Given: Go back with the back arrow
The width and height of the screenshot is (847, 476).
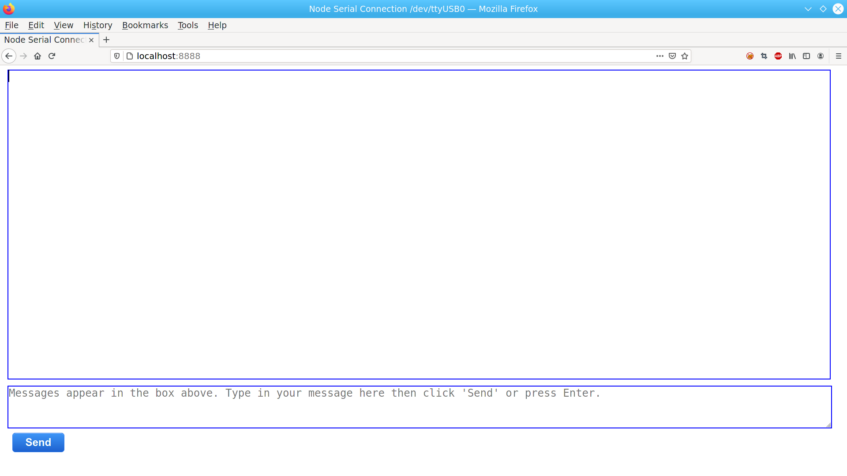Looking at the screenshot, I should [9, 56].
